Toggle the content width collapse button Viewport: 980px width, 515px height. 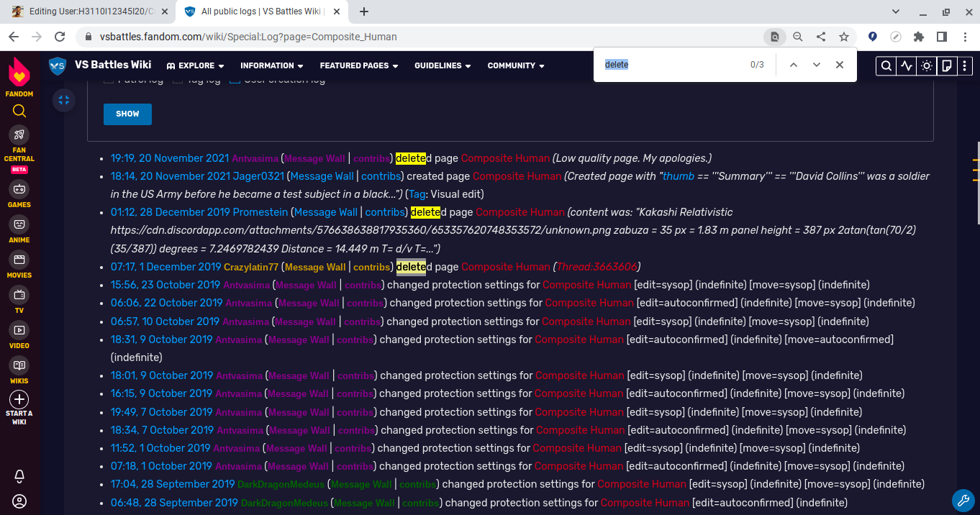point(64,100)
